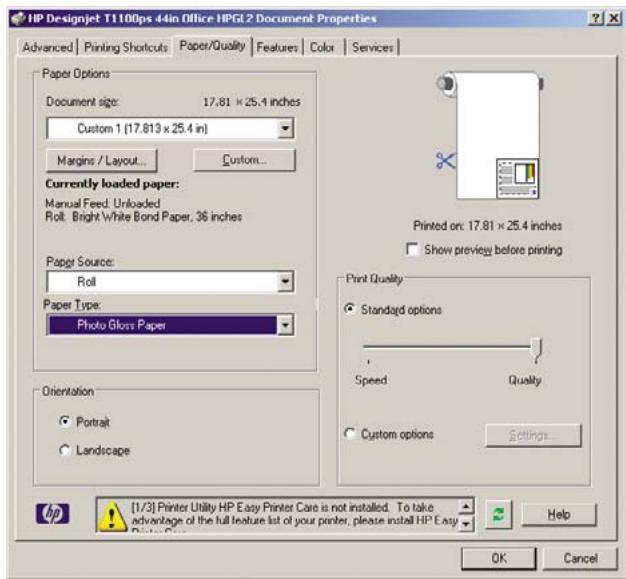Click the Margins / Layout button
626x579 pixels.
102,161
